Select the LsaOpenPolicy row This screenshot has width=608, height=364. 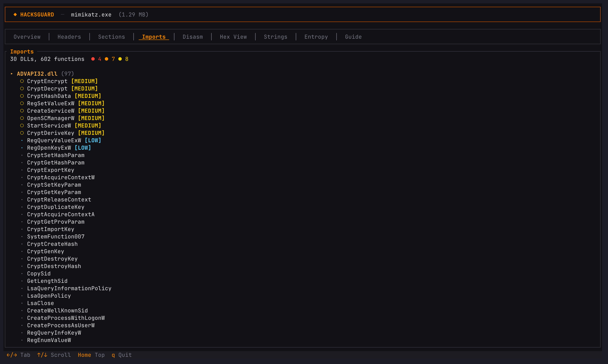coord(49,296)
